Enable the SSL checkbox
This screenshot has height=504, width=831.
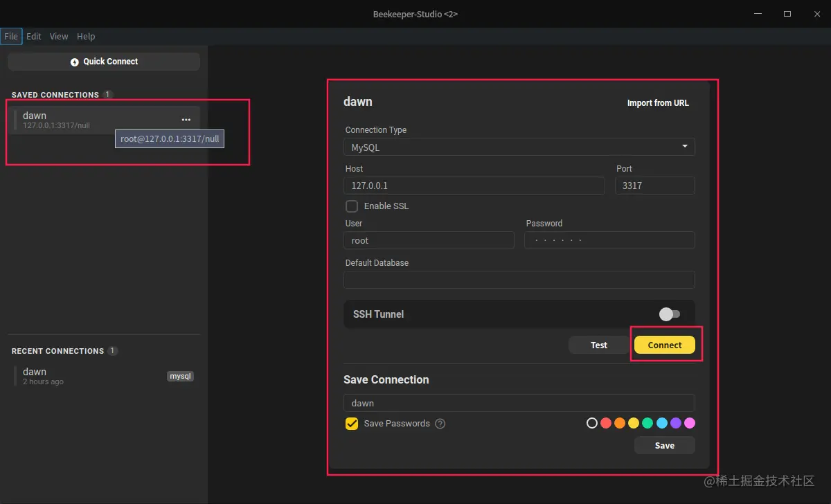352,206
